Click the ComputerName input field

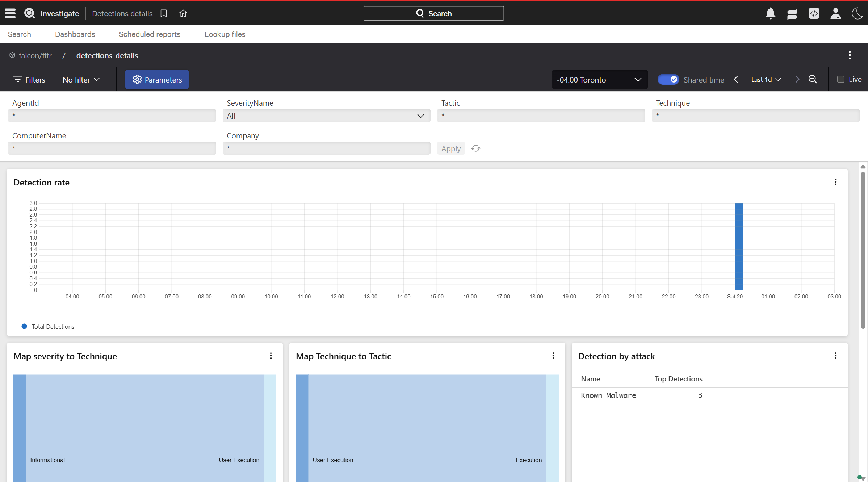112,148
